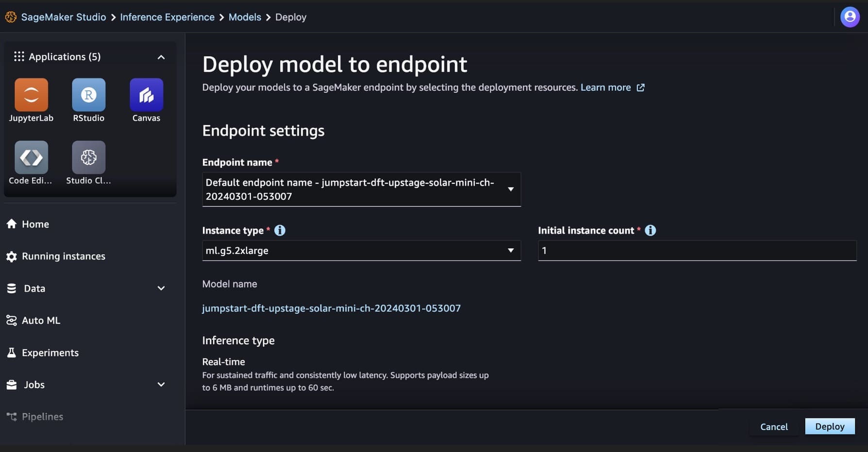Click the Jobs briefcase icon
Viewport: 868px width, 452px height.
tap(12, 385)
